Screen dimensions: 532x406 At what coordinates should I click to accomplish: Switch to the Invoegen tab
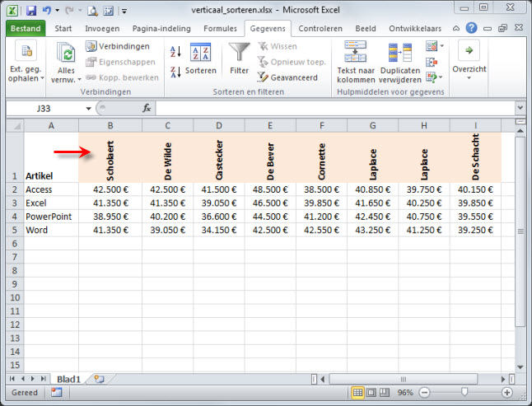pos(102,29)
